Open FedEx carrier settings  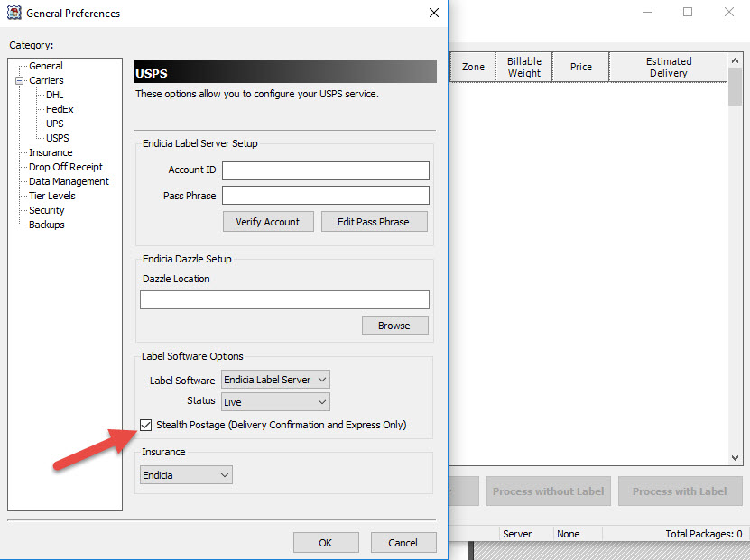tap(60, 109)
